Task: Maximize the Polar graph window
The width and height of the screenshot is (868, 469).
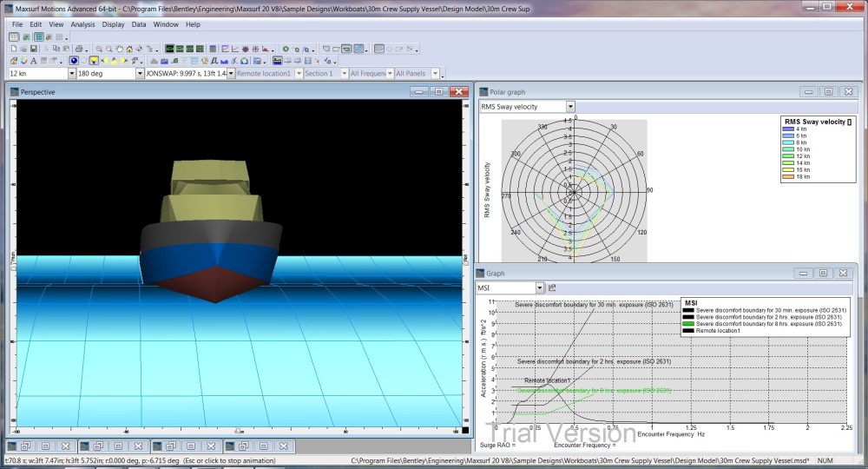Action: click(x=828, y=92)
